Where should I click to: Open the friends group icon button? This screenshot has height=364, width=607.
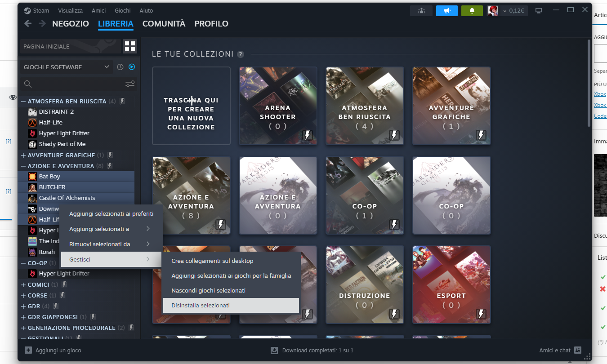coord(421,11)
